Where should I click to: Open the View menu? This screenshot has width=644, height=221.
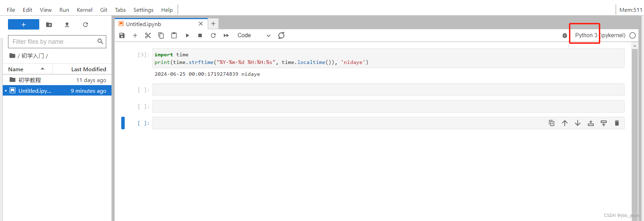click(46, 10)
